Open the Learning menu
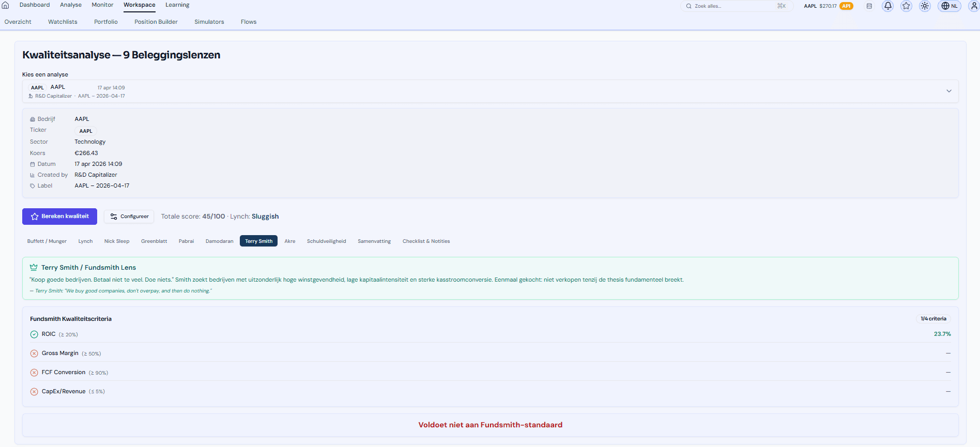Viewport: 980px width, 447px height. [x=177, y=5]
